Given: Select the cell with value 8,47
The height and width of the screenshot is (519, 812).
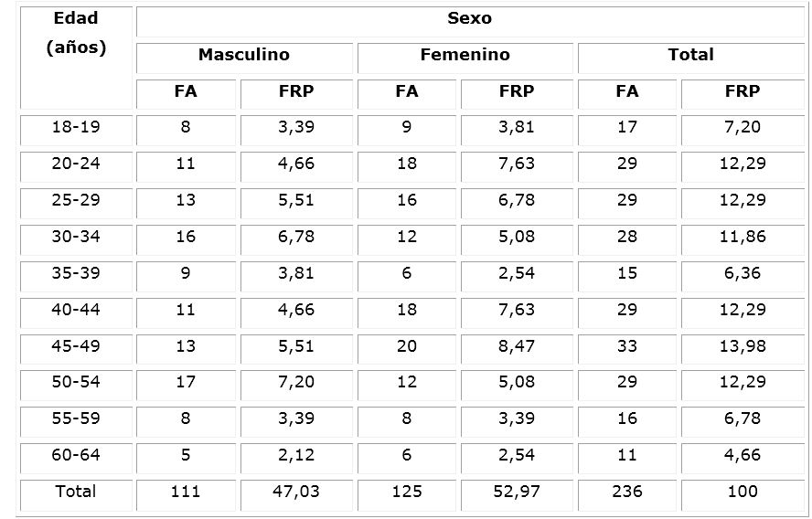Looking at the screenshot, I should pyautogui.click(x=518, y=346).
